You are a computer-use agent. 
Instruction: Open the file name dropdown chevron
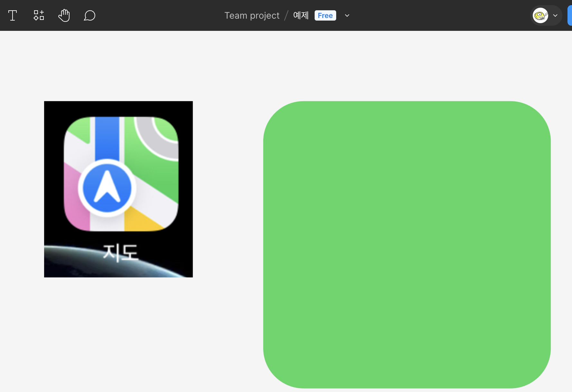coord(347,15)
